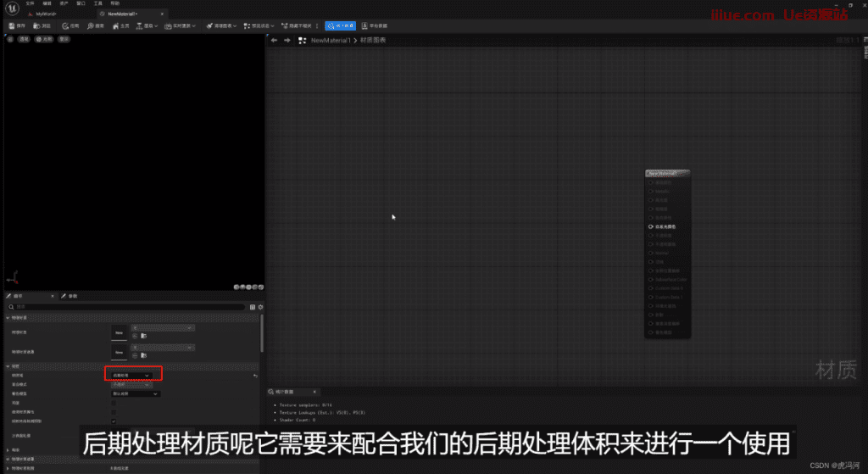Open the first physical material asset dropdown

[x=163, y=328]
